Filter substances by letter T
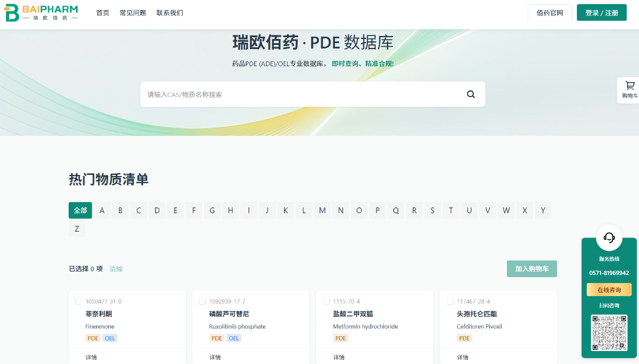The image size is (639, 364). pyautogui.click(x=451, y=210)
